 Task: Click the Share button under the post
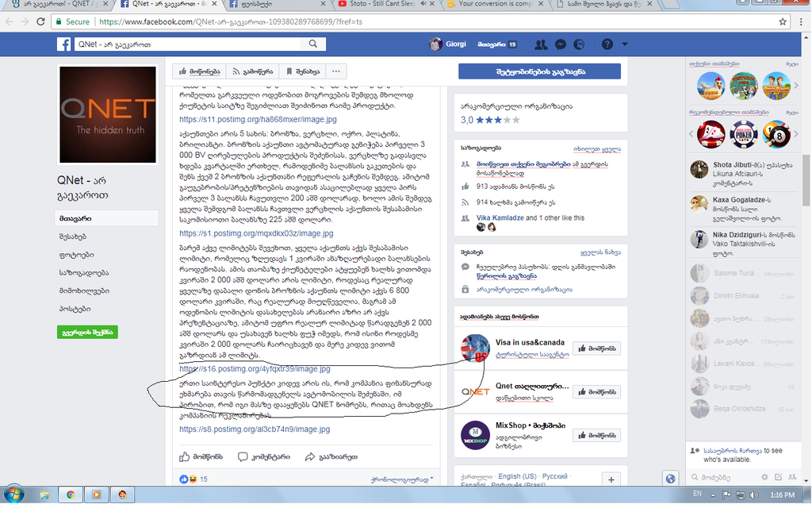pos(331,457)
